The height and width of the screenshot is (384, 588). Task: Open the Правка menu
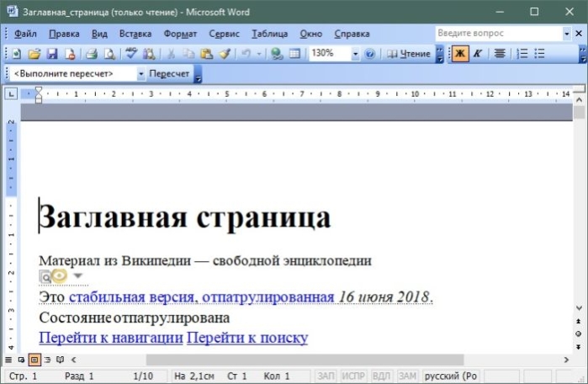click(x=64, y=34)
